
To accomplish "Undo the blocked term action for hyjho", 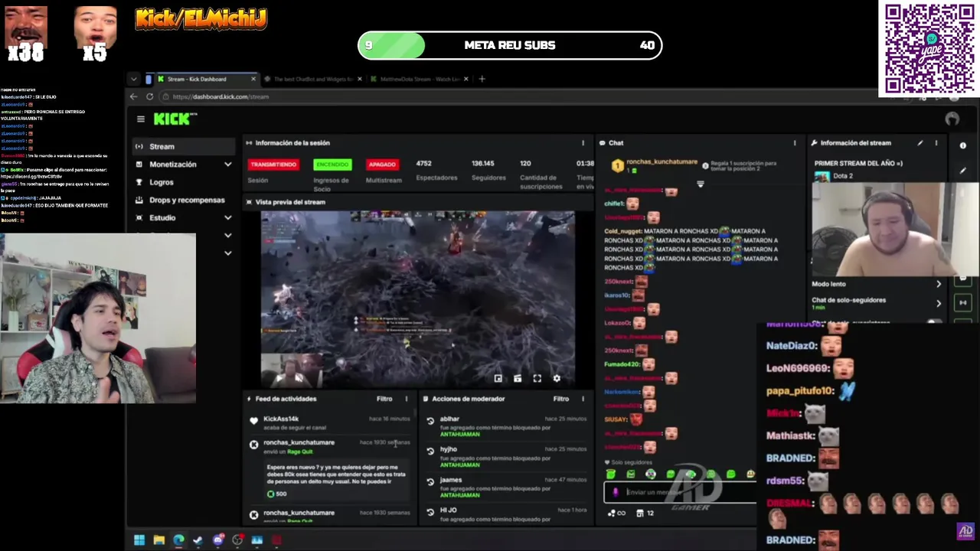I will point(430,452).
